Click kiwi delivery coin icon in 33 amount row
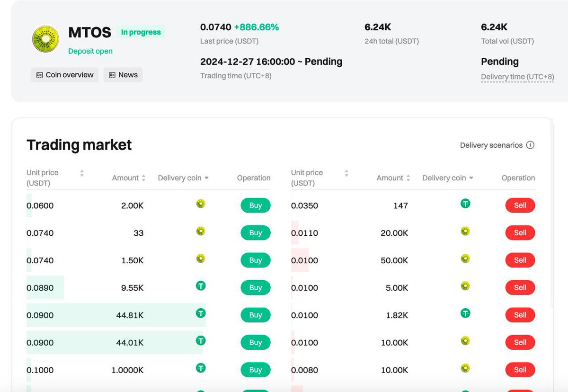Screen dimensions: 568x392 point(201,232)
